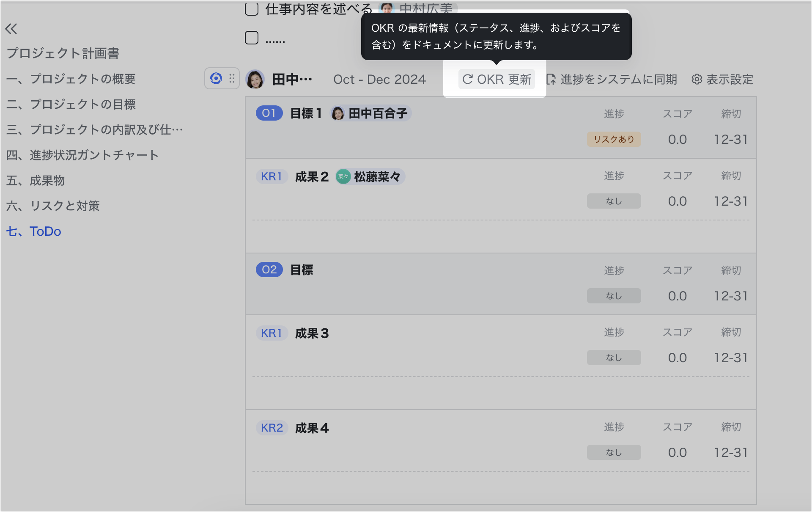The image size is (812, 512).
Task: Go to 四、進捗状況ガントチャート section
Action: 82,155
